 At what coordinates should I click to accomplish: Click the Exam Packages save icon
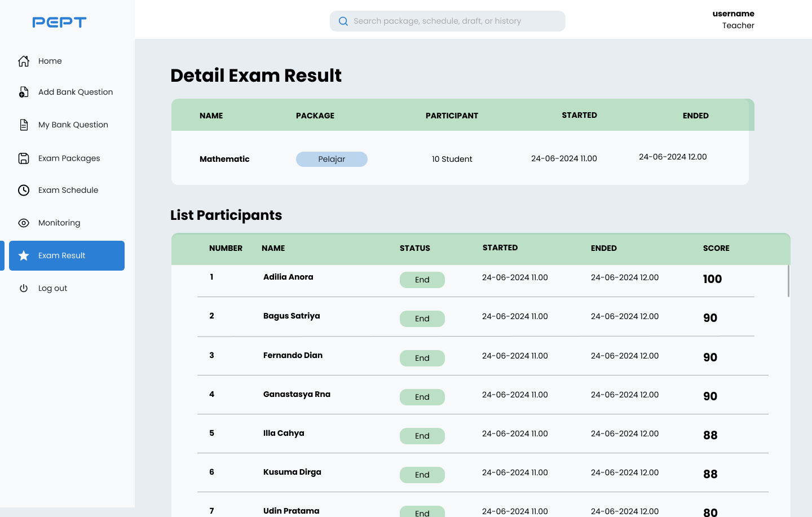coord(24,158)
